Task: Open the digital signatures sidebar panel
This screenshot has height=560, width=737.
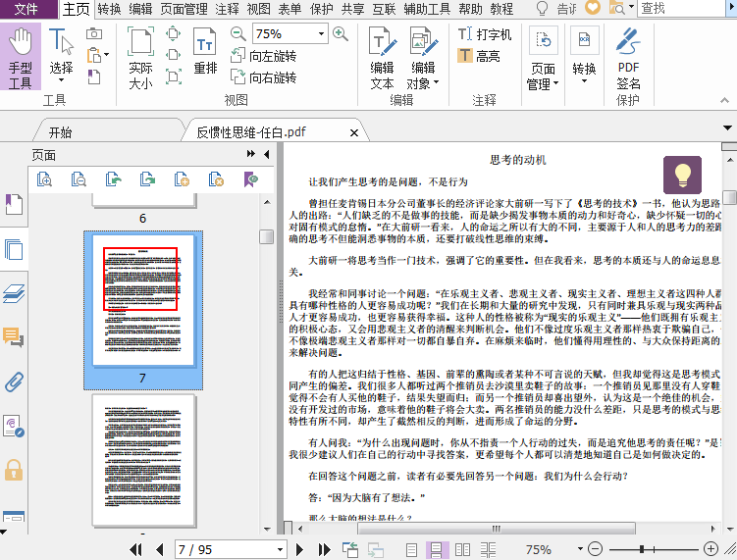Action: 14,426
